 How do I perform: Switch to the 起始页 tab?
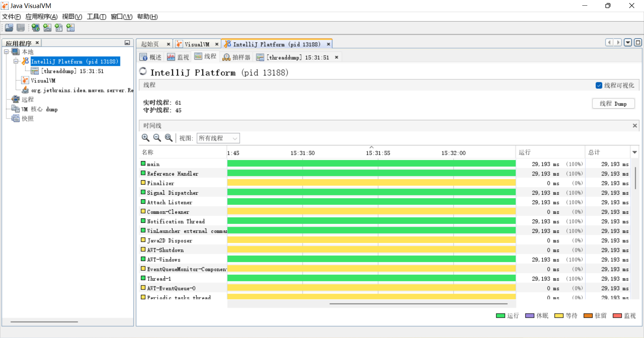click(150, 44)
